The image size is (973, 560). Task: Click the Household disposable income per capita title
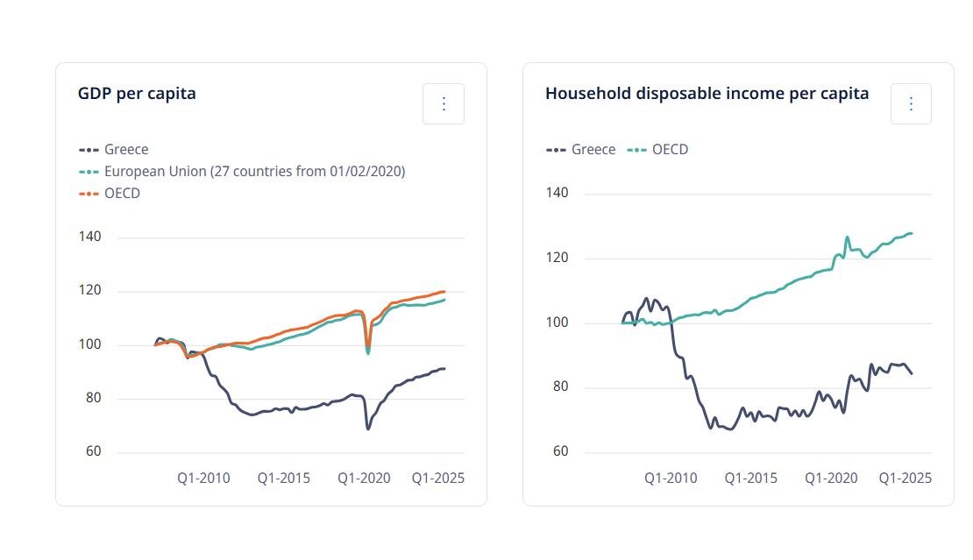[707, 94]
